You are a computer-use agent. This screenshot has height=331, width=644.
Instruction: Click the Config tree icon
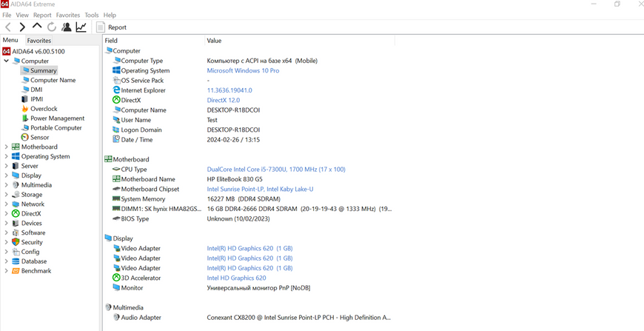(x=16, y=252)
